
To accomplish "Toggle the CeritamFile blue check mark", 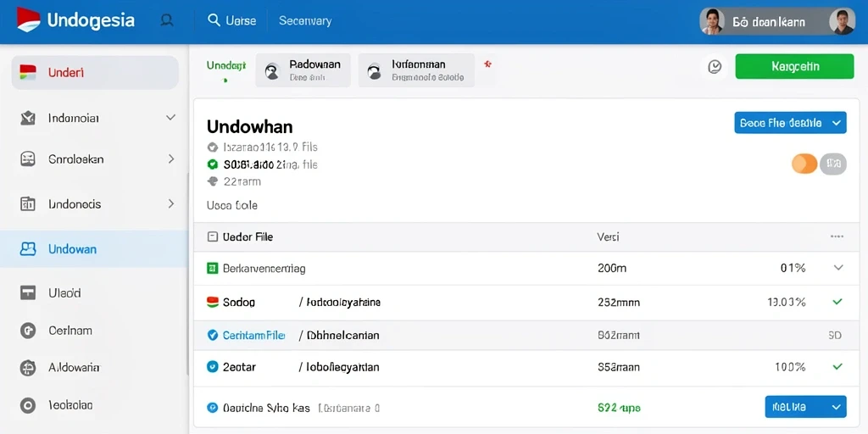I will (212, 335).
